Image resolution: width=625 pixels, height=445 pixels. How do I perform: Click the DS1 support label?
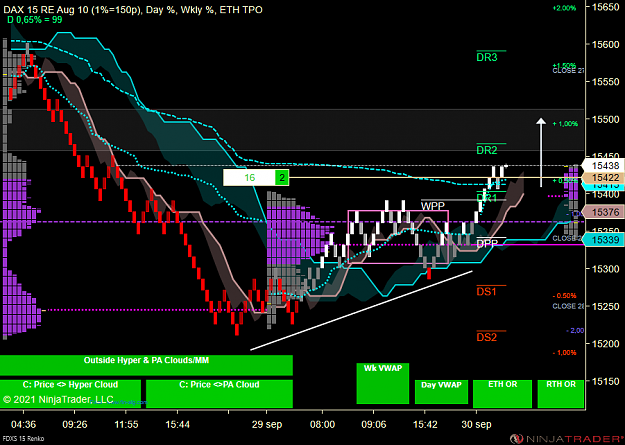point(487,292)
